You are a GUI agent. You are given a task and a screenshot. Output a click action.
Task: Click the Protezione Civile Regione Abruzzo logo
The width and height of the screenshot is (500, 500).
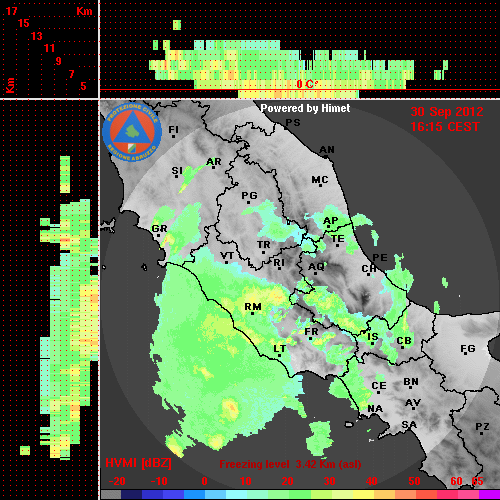(x=132, y=132)
